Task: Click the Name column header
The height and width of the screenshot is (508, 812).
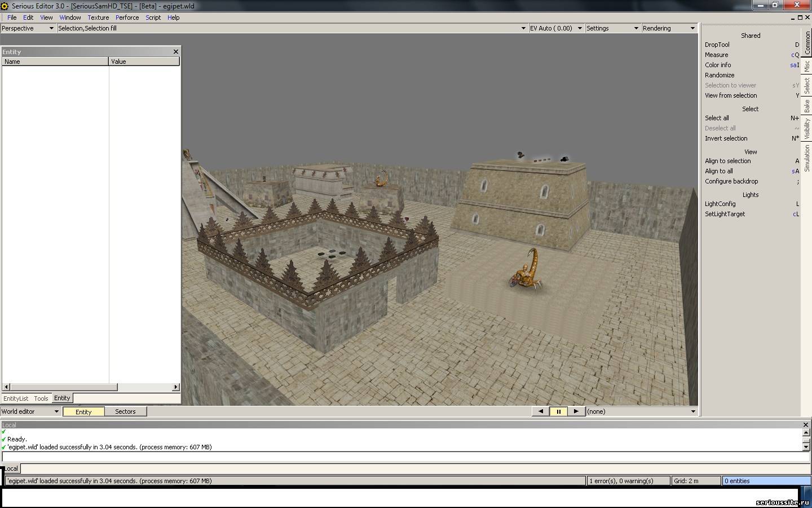Action: tap(55, 62)
